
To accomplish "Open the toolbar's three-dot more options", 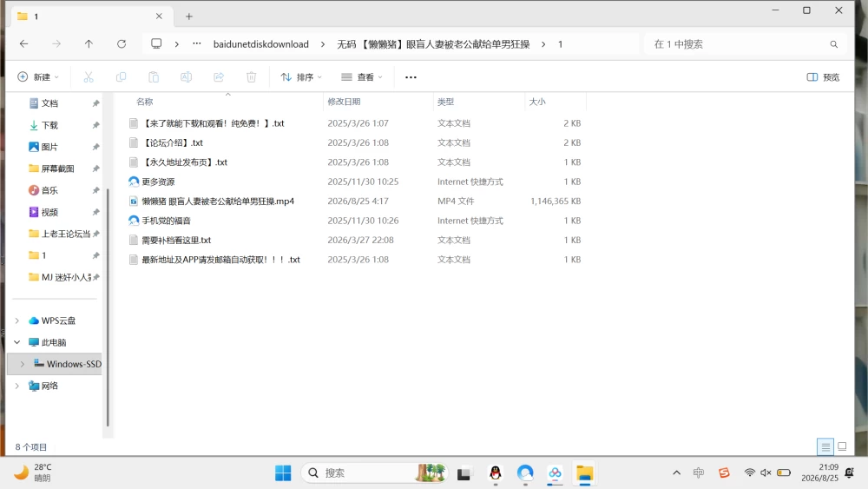I will 411,77.
